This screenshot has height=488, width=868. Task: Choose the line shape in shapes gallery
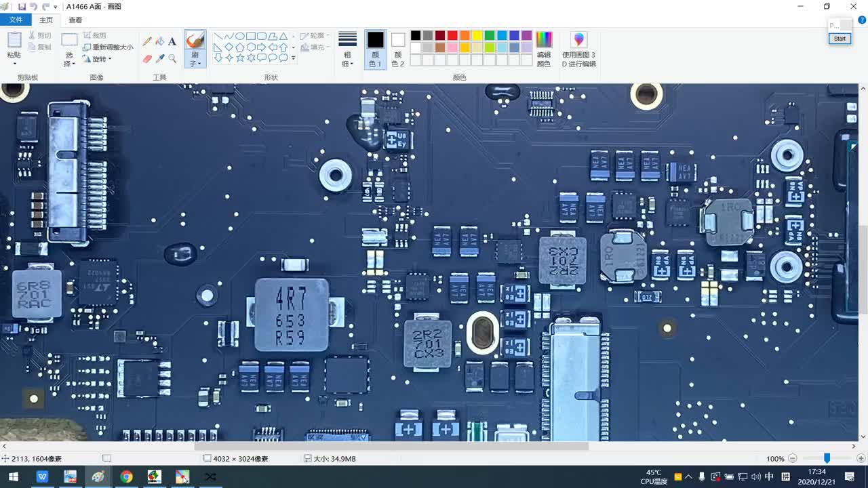(218, 36)
